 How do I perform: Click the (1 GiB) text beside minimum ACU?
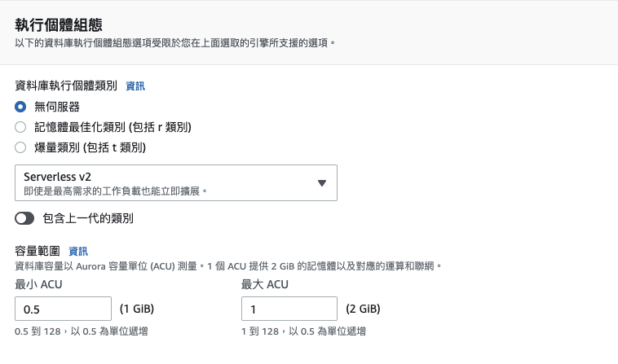(137, 309)
